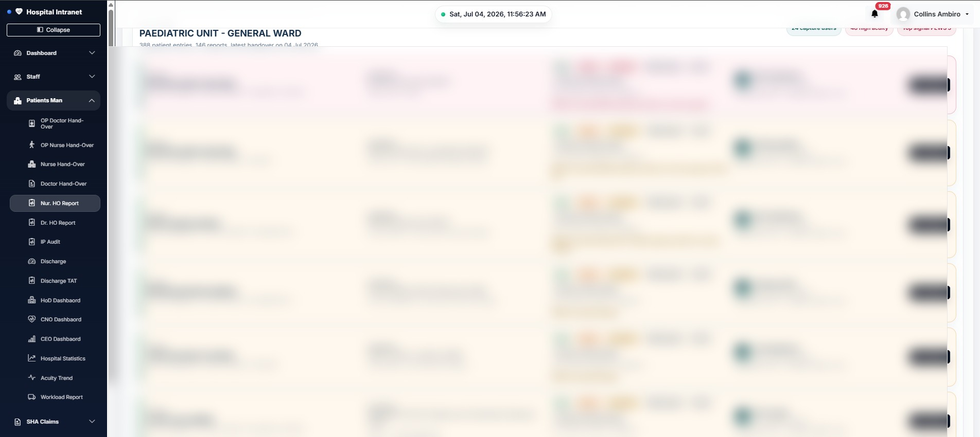Screen dimensions: 980x437
Task: Open Collins Ambiro user dropdown
Action: point(933,14)
